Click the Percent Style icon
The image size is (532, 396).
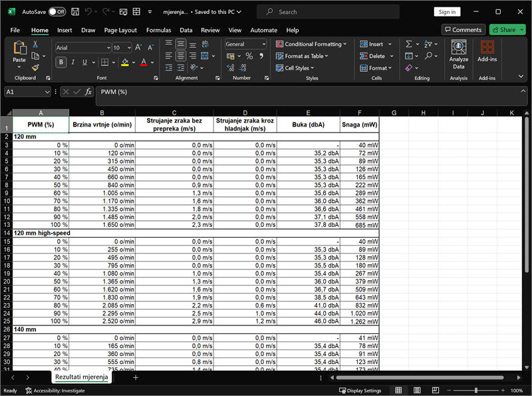[x=249, y=57]
